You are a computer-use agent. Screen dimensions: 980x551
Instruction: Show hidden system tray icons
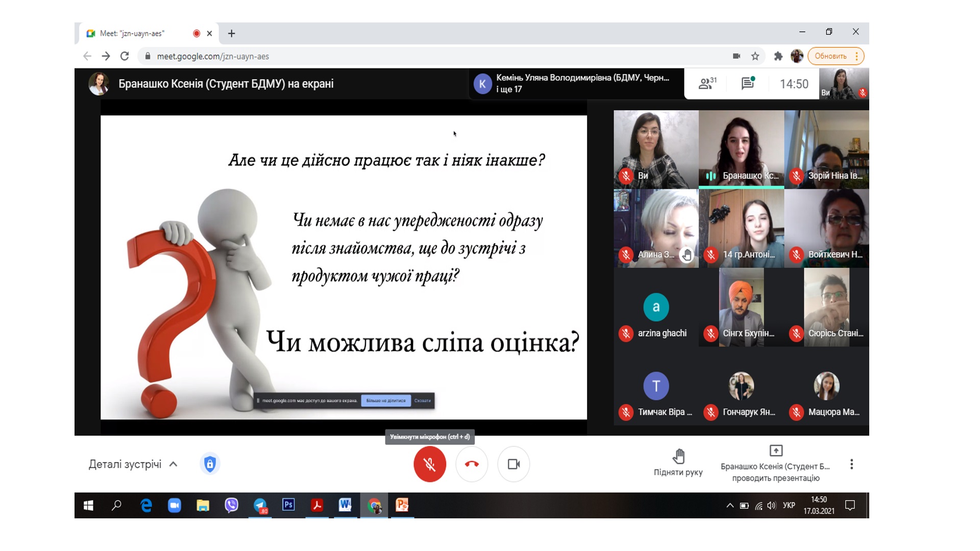[730, 506]
